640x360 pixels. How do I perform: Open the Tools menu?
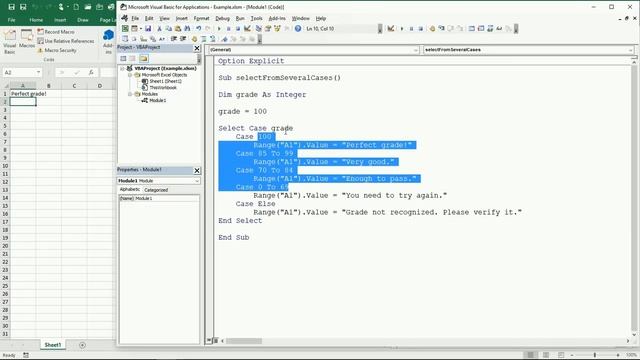256,18
